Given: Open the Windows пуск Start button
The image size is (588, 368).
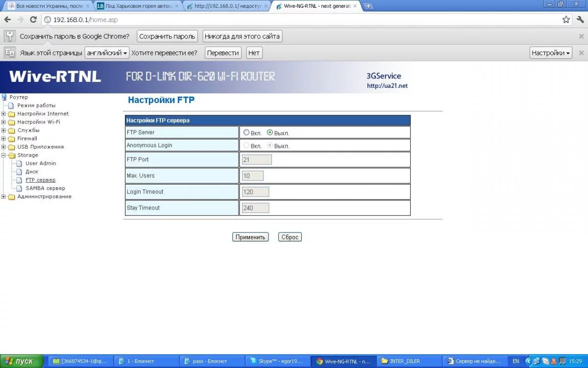Looking at the screenshot, I should tap(23, 361).
